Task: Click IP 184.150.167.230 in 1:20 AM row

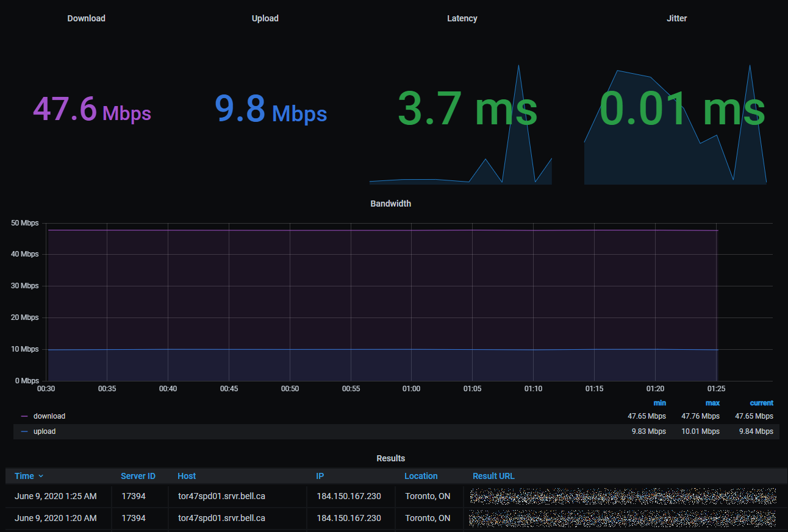Action: [x=349, y=518]
